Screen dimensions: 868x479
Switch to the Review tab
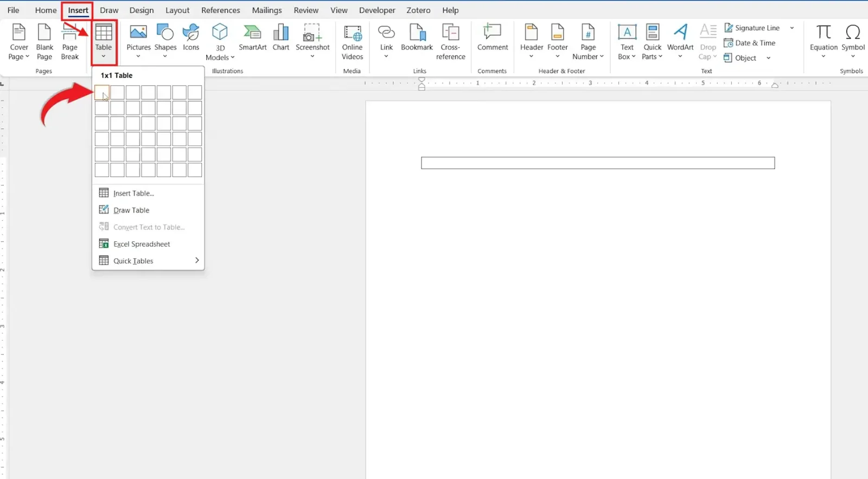tap(306, 10)
